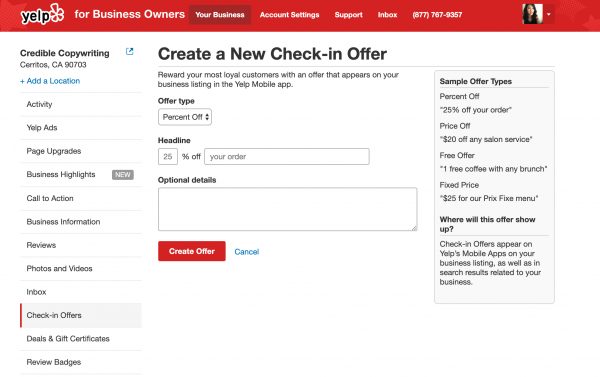Expand the account dropdown arrow
This screenshot has width=600, height=377.
coord(549,14)
